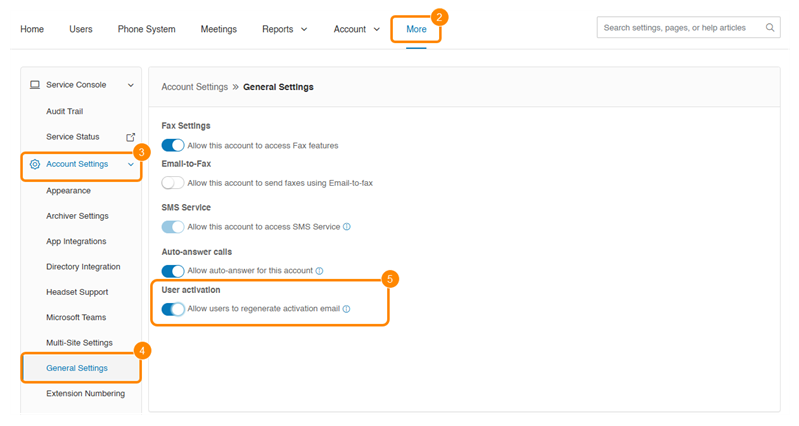Toggle the SMS Service access switch

(173, 227)
